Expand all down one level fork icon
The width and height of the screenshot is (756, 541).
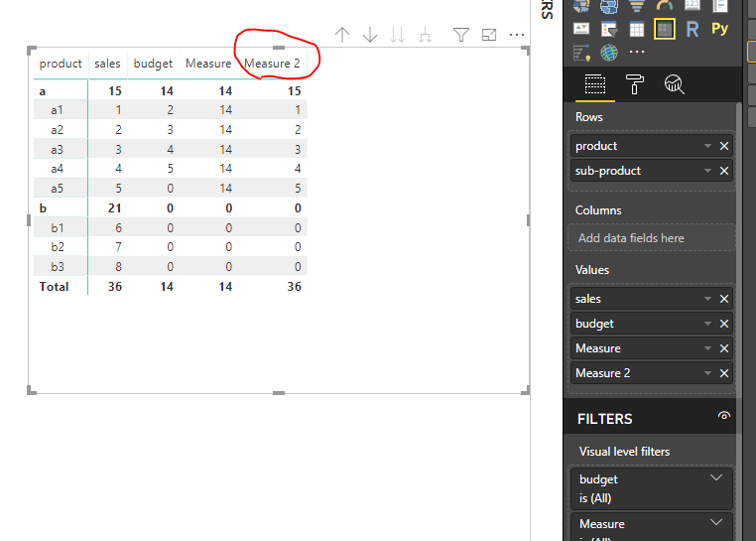click(x=425, y=35)
